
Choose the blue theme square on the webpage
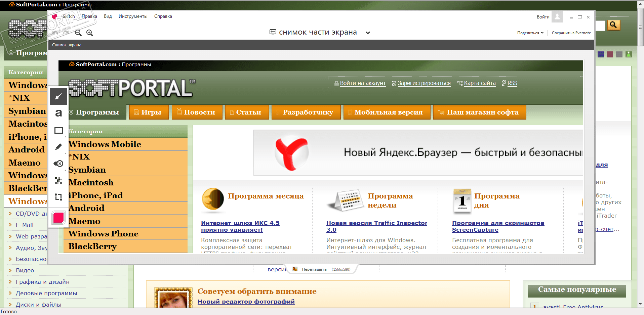point(601,54)
